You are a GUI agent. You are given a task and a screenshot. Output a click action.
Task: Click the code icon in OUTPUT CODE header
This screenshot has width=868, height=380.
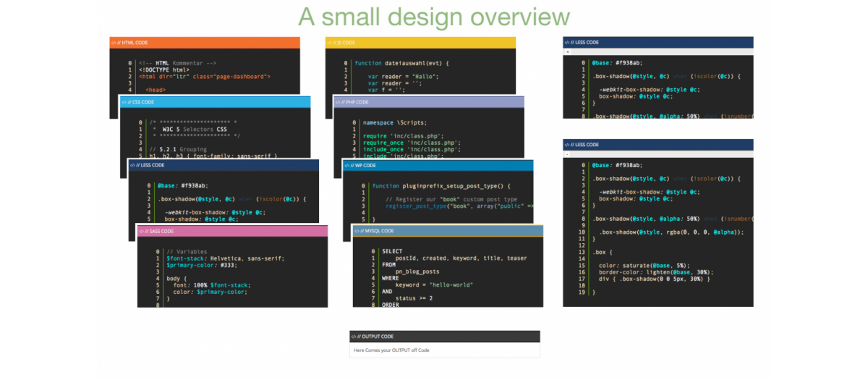[x=354, y=337]
